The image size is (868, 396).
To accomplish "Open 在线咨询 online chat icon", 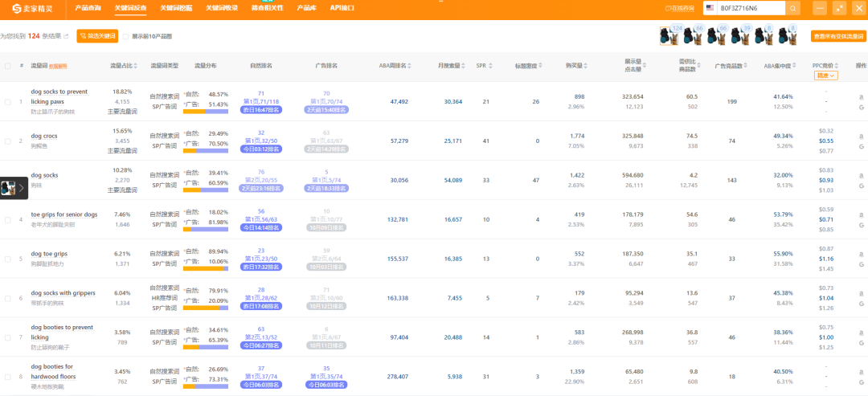I will (x=669, y=8).
